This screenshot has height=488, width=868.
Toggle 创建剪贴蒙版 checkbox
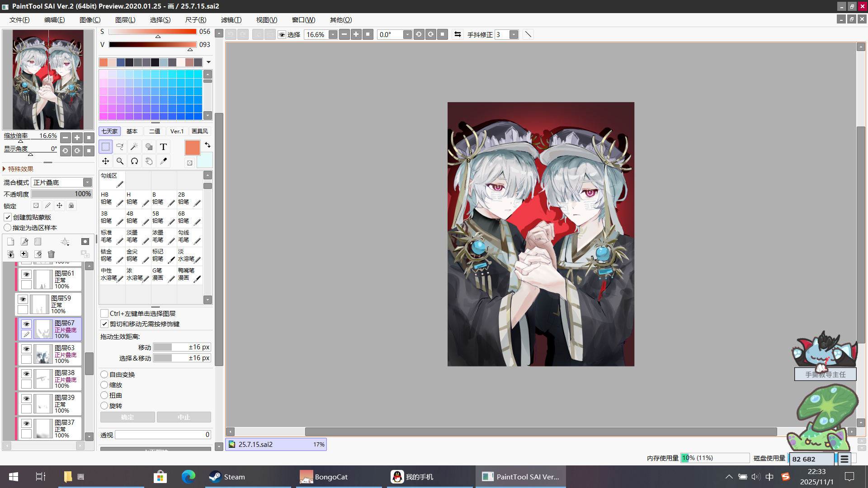(x=8, y=217)
